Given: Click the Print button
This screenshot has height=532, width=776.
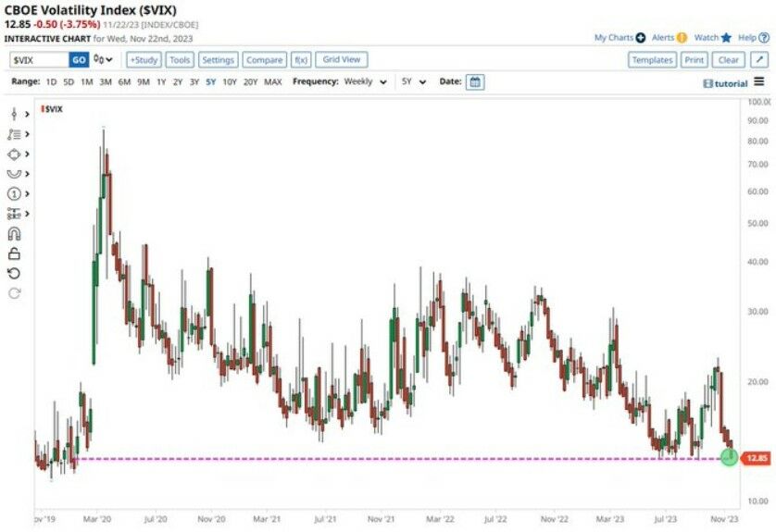Looking at the screenshot, I should [x=694, y=60].
